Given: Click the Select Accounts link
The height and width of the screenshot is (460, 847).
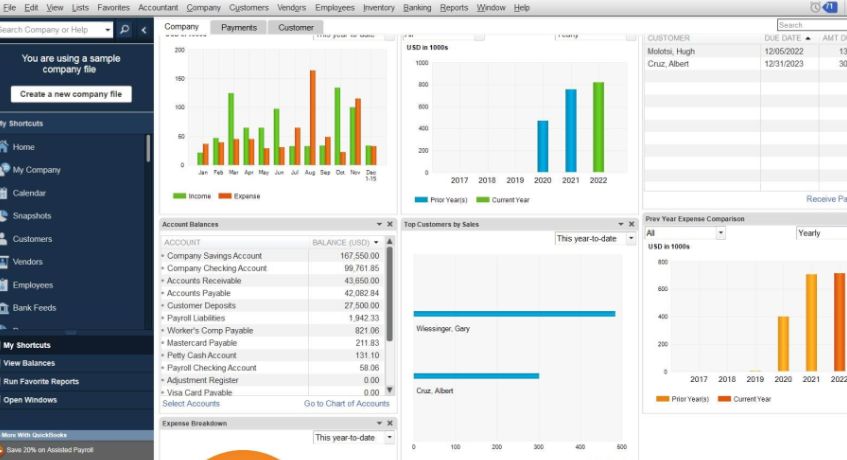Looking at the screenshot, I should [191, 404].
